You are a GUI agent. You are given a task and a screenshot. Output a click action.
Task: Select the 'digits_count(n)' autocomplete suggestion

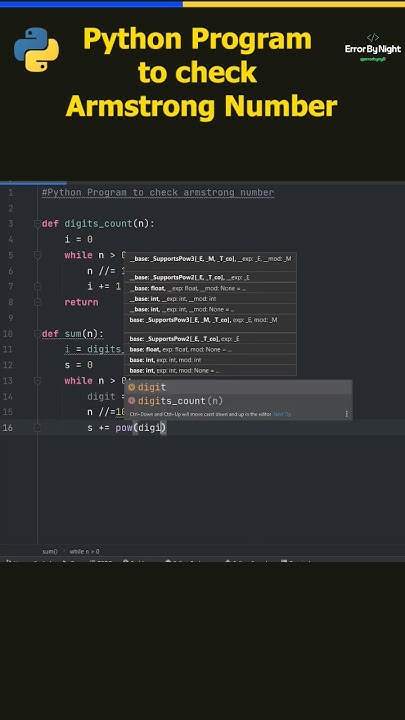click(x=238, y=401)
